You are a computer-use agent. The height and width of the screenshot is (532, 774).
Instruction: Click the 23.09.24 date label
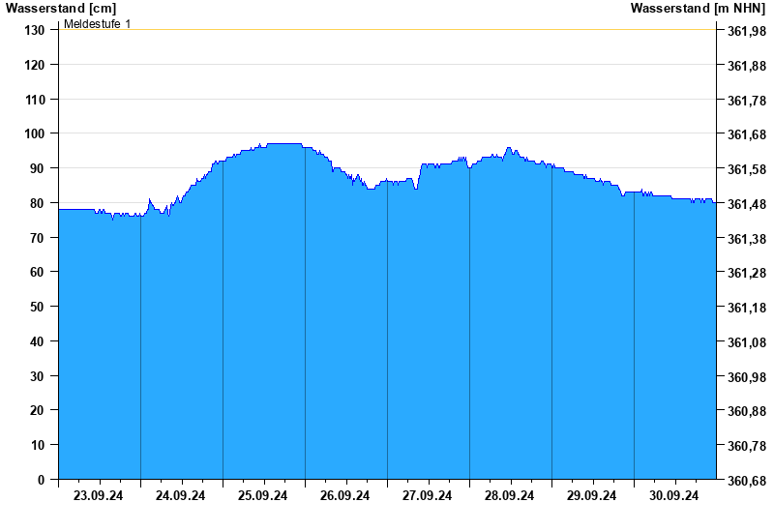(x=99, y=495)
